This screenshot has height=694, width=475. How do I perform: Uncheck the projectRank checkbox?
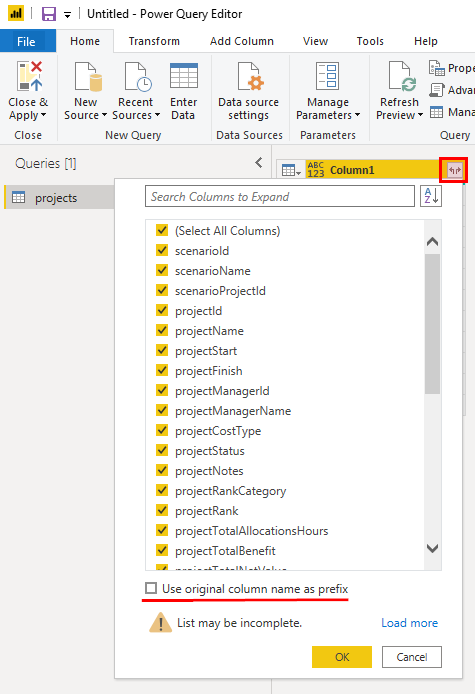162,510
